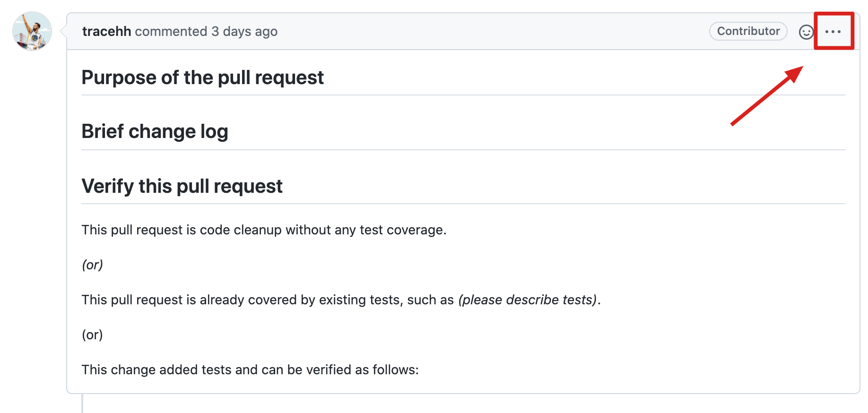Click empty area of the comment header bar
The width and height of the screenshot is (868, 413).
[492, 31]
